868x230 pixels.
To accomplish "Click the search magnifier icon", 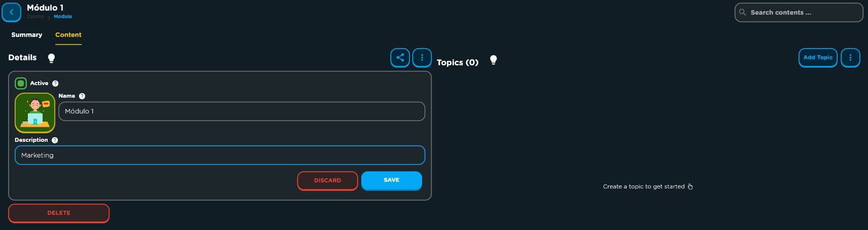I will (742, 12).
